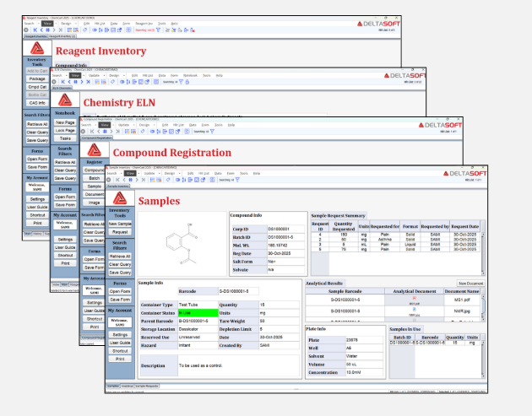Click filter funnel in Chemistry ELN toolbar
This screenshot has width=532, height=416.
click(182, 82)
